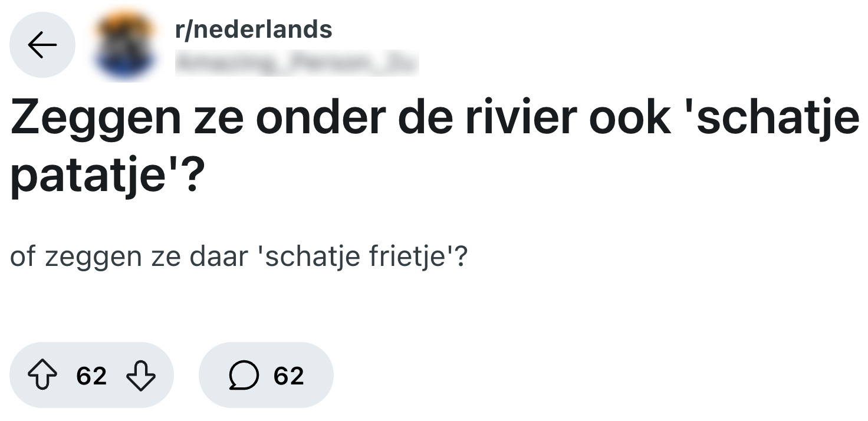Go back using the left arrow
868x421 pixels.
[x=42, y=45]
